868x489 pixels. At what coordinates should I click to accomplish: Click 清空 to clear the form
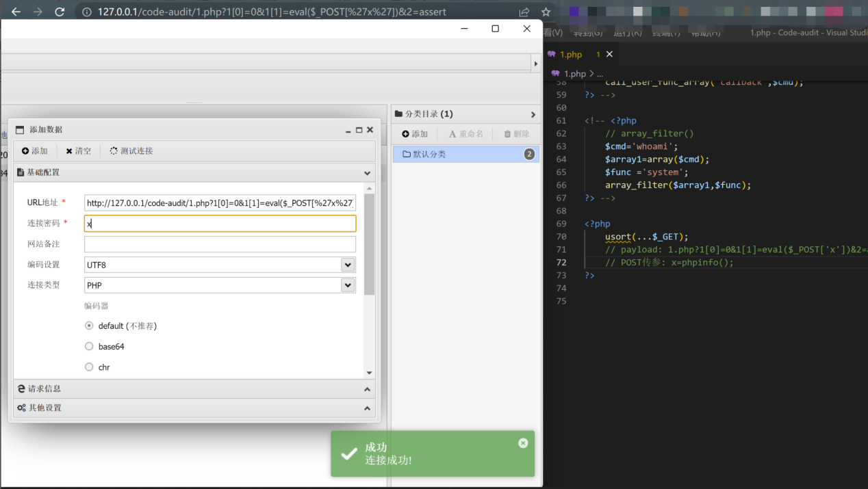79,151
